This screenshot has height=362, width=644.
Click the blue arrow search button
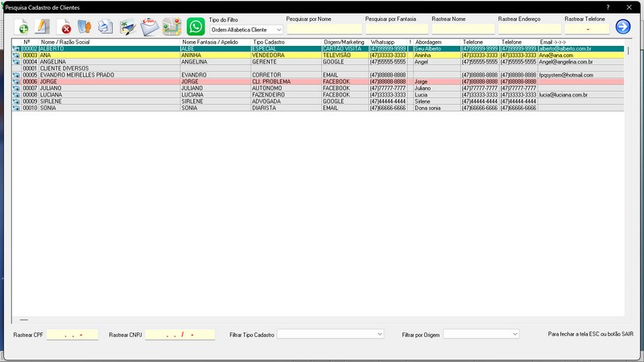click(622, 27)
